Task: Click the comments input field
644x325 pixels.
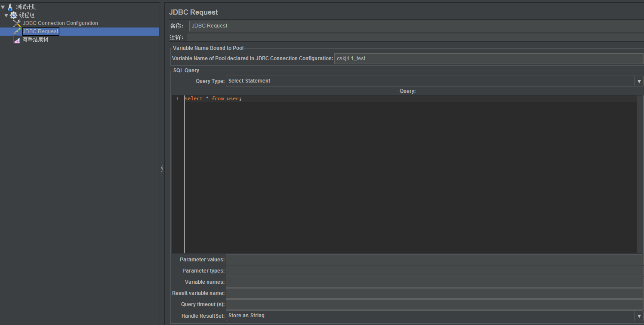Action: [x=416, y=38]
